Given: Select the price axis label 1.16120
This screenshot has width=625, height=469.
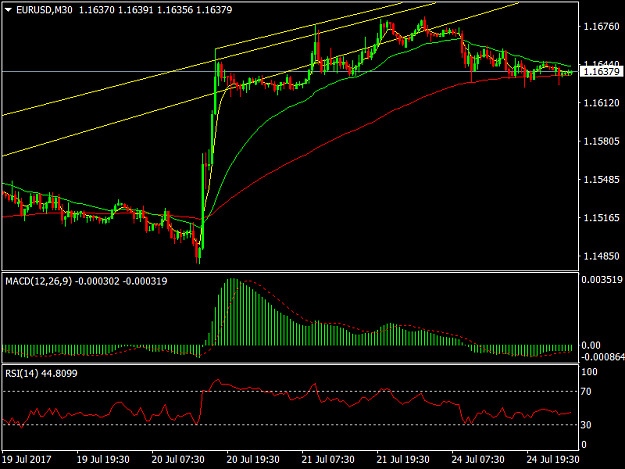Looking at the screenshot, I should 601,103.
